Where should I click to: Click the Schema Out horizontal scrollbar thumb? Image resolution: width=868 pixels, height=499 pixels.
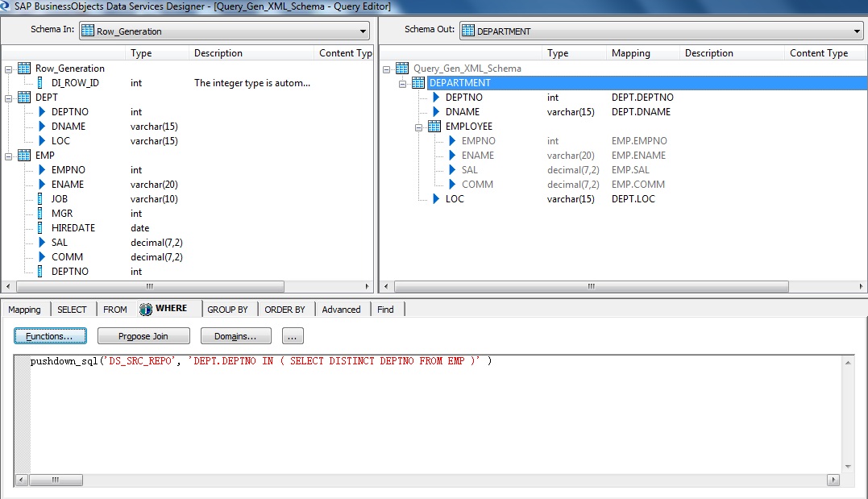592,286
